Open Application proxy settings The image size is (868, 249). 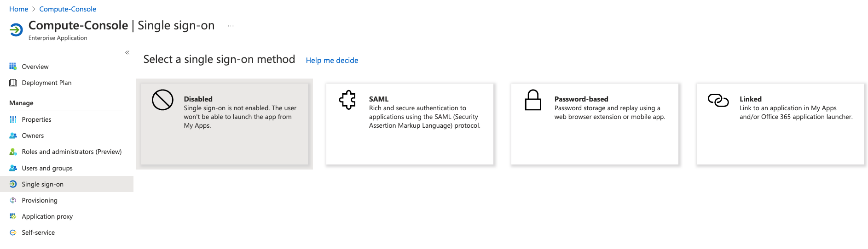click(x=67, y=216)
